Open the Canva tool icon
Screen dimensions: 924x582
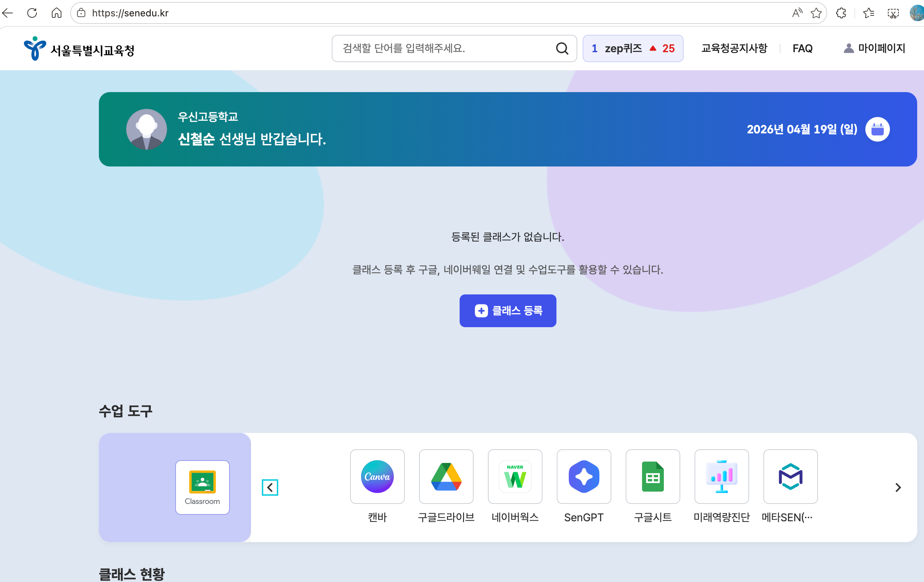point(377,477)
